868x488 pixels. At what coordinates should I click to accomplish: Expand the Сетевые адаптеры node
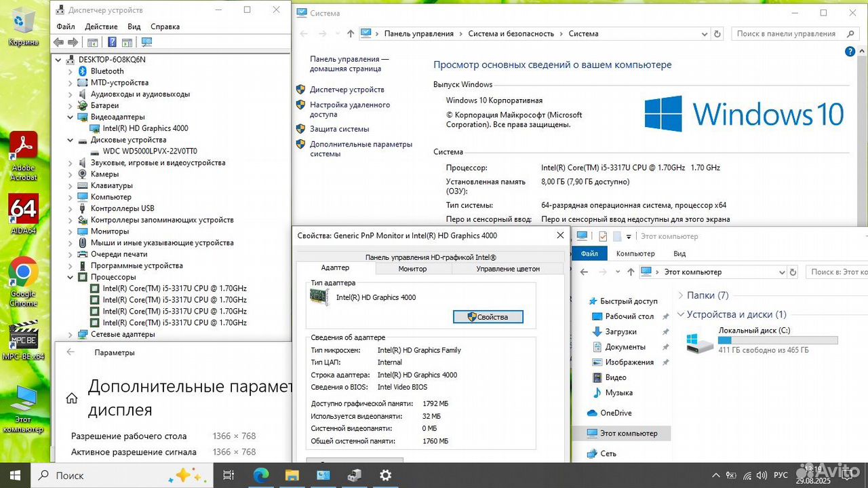[71, 334]
